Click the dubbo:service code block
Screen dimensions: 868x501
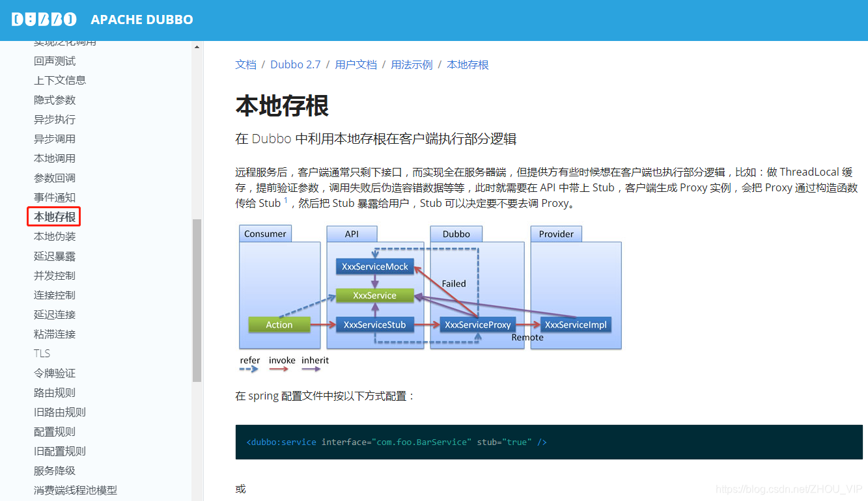point(549,442)
